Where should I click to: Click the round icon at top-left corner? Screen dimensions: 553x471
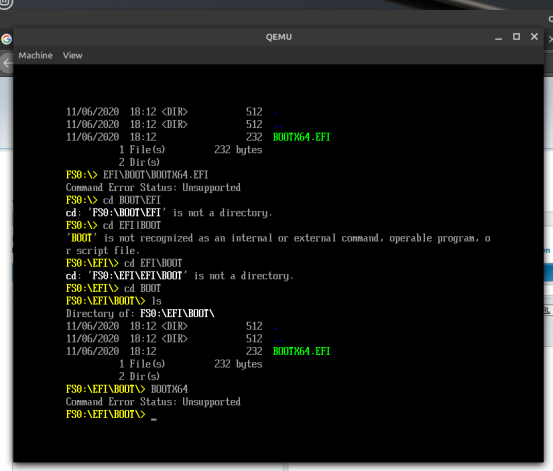coord(6,4)
